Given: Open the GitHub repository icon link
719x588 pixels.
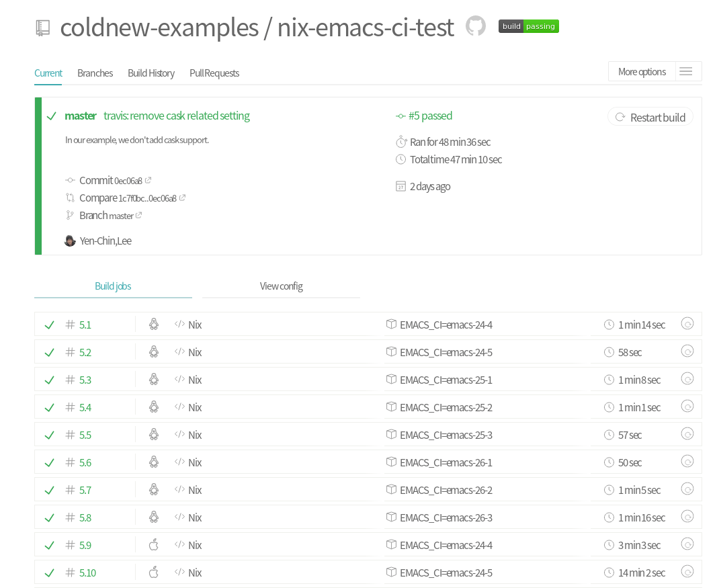Looking at the screenshot, I should (x=476, y=27).
